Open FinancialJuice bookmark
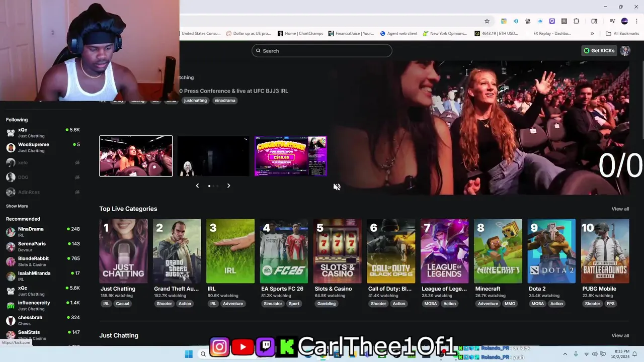Viewport: 644px width, 362px height. point(351,34)
